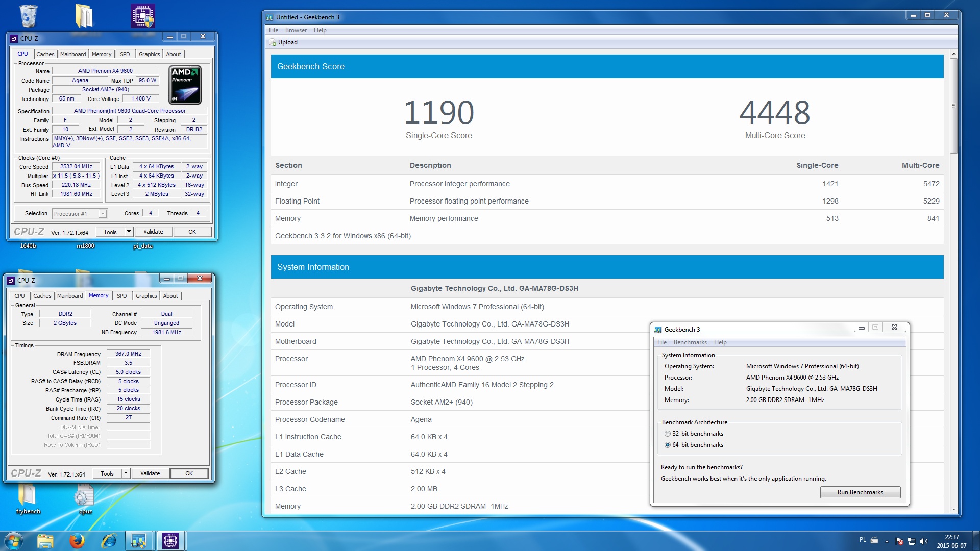Launch Internet Explorer from the taskbar

[x=109, y=541]
